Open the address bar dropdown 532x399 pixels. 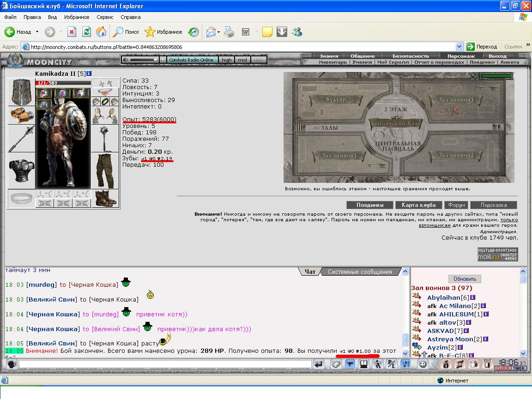tap(459, 47)
